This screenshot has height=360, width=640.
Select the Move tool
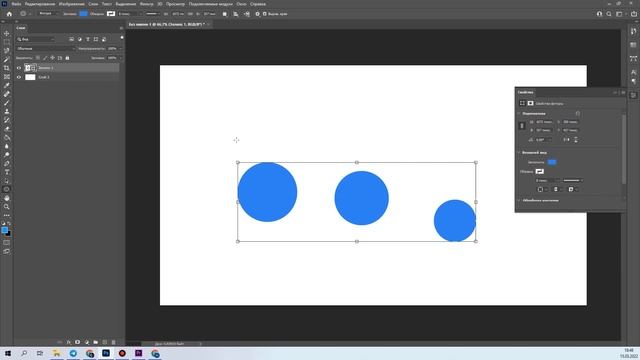7,33
